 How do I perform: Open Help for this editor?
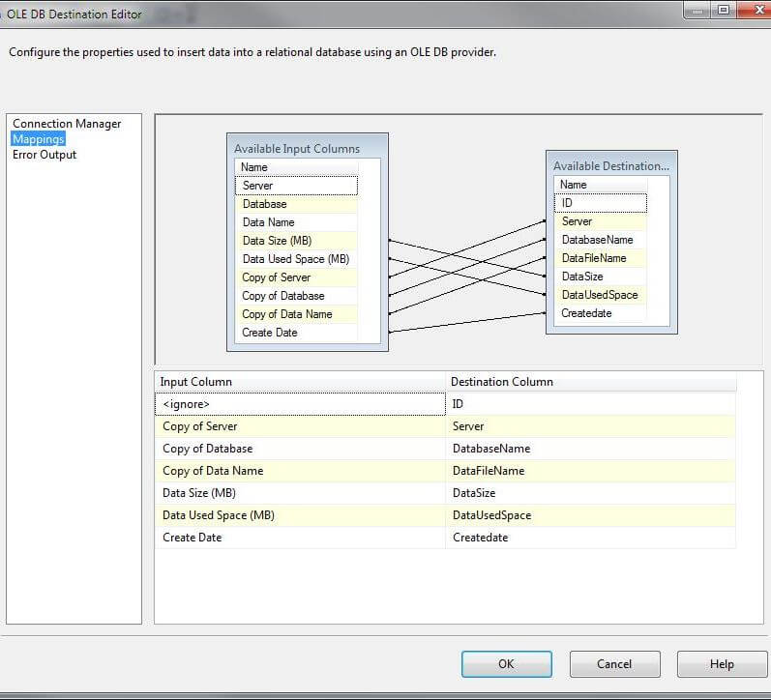tap(722, 663)
